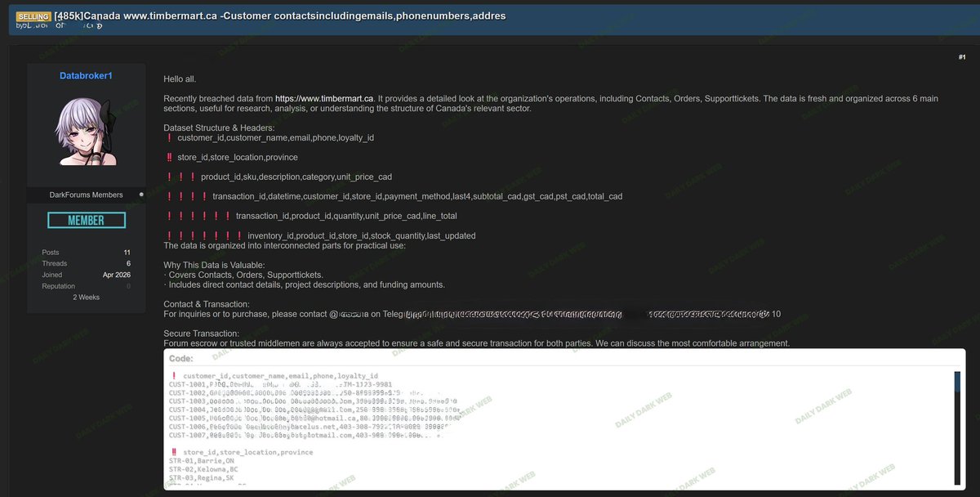Select the red exclamation icon before customer_id header
980x497 pixels.
pyautogui.click(x=168, y=137)
